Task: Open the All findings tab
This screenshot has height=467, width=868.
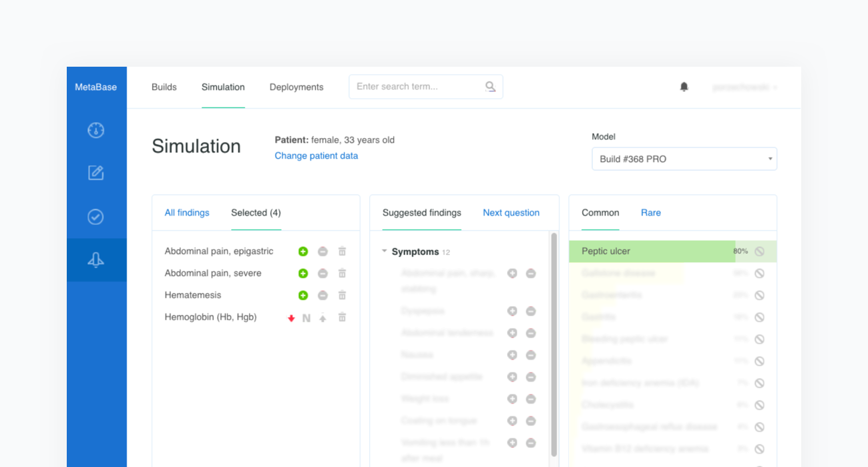Action: (187, 213)
